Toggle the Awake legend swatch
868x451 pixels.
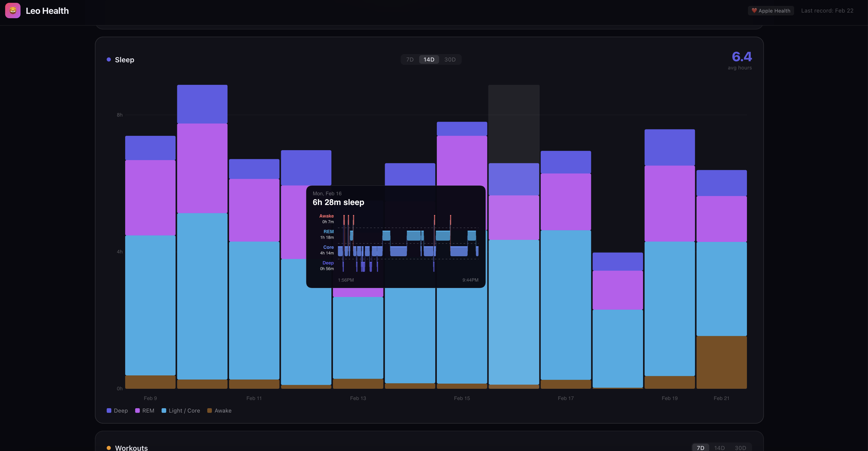tap(210, 411)
